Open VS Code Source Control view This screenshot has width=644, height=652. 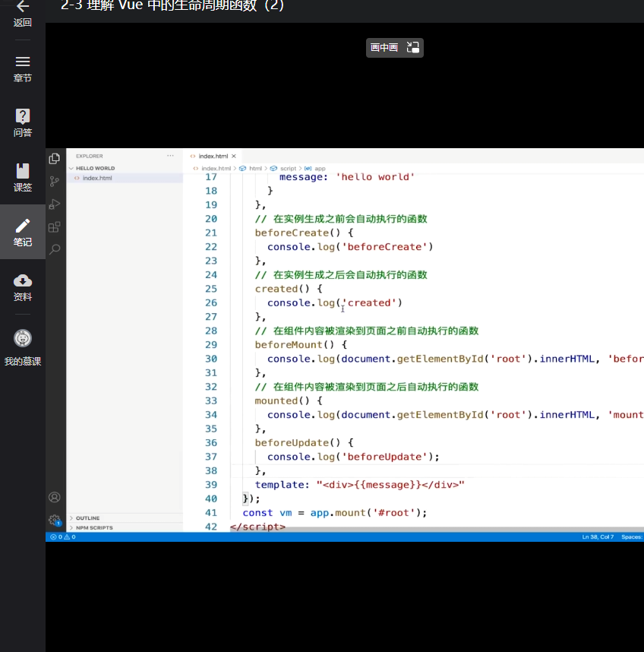pyautogui.click(x=55, y=182)
